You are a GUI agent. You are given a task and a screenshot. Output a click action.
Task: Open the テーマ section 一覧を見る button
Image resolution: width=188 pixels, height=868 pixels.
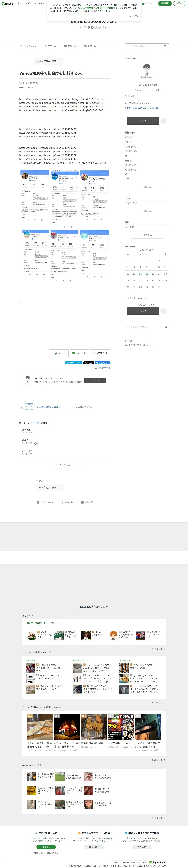(147, 211)
